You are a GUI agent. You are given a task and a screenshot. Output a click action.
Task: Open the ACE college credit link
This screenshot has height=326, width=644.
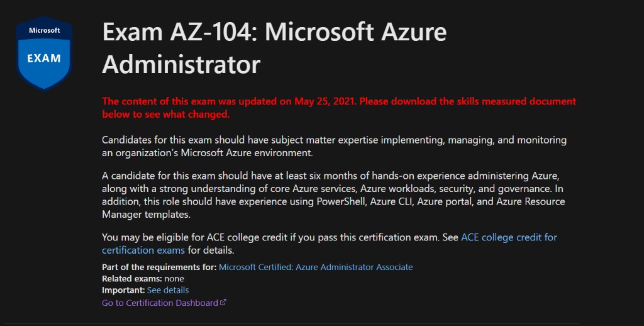coord(509,237)
